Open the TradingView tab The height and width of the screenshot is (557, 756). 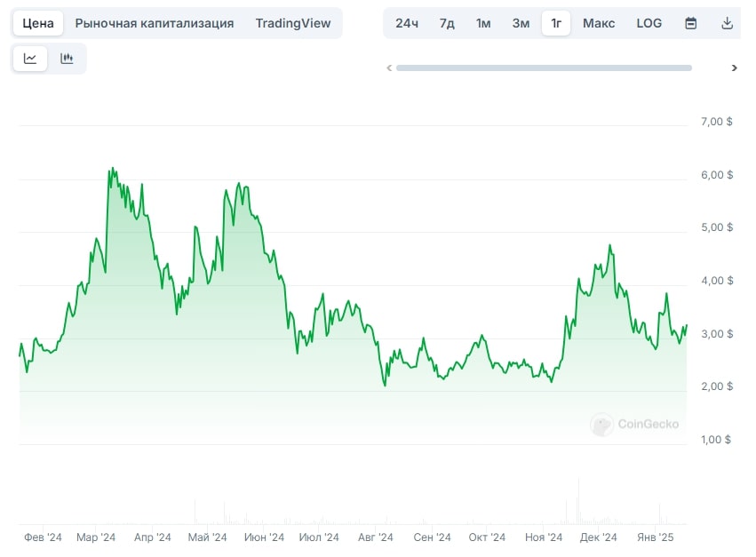[293, 23]
